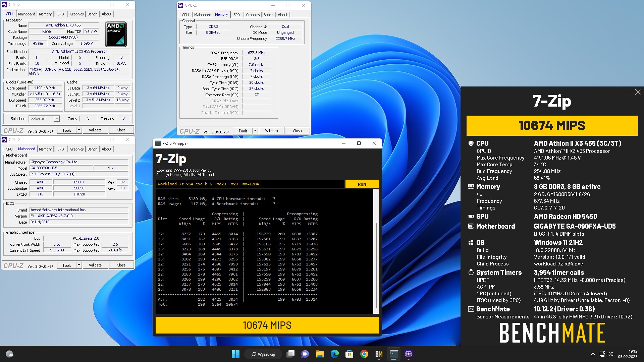The height and width of the screenshot is (362, 644).
Task: Open the Windows Start menu
Action: click(235, 354)
